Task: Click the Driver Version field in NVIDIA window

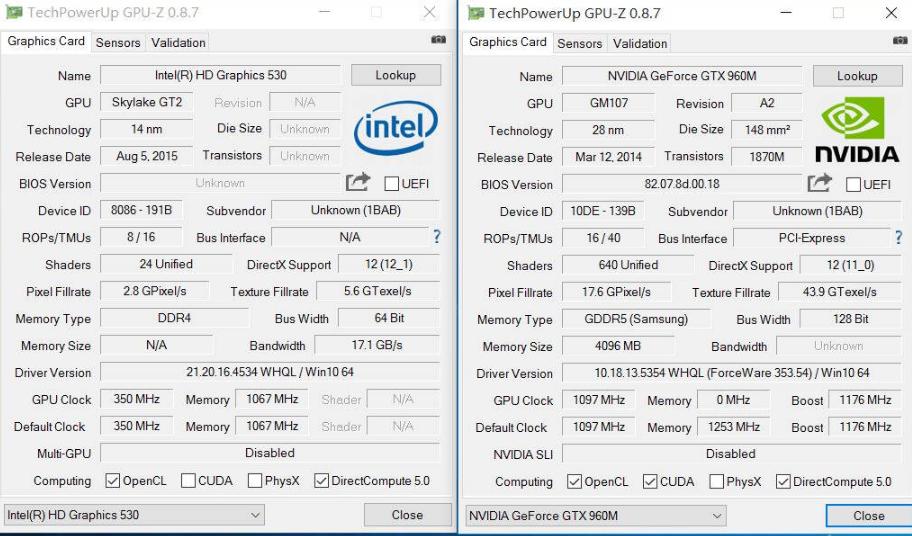Action: point(732,373)
